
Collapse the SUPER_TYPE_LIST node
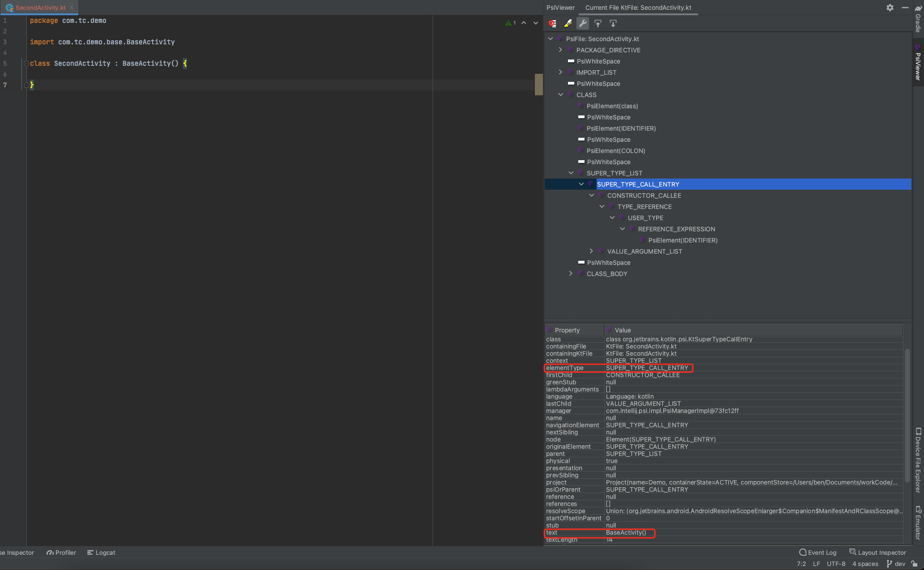[571, 173]
